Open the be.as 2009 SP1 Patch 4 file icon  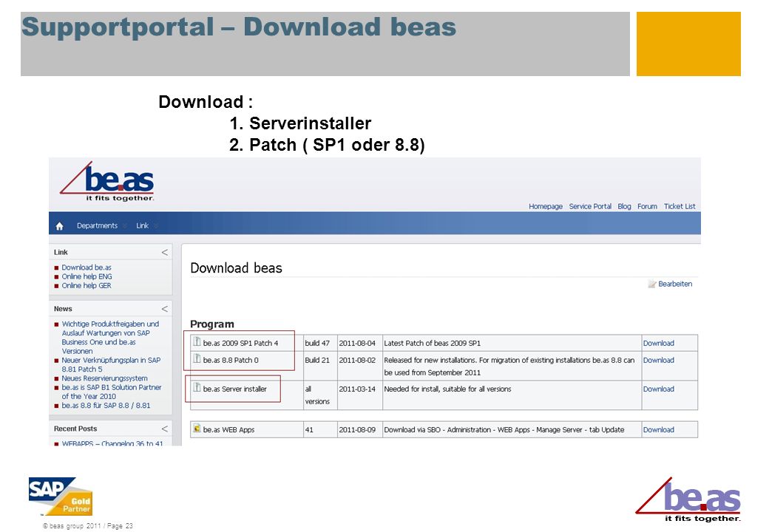tap(197, 342)
